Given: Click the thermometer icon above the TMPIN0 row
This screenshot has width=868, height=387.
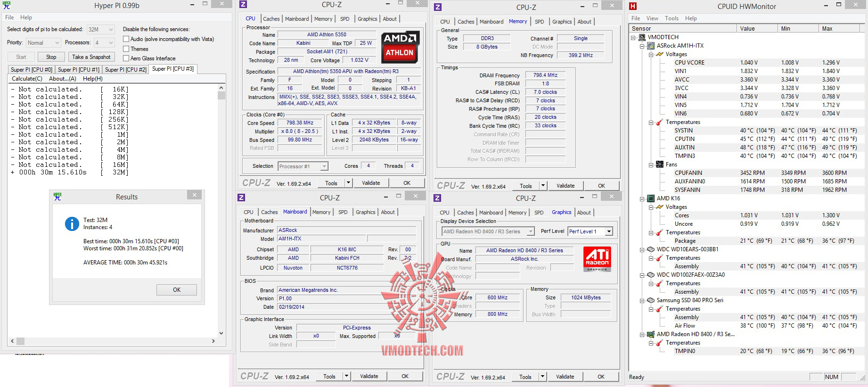Looking at the screenshot, I should [660, 343].
